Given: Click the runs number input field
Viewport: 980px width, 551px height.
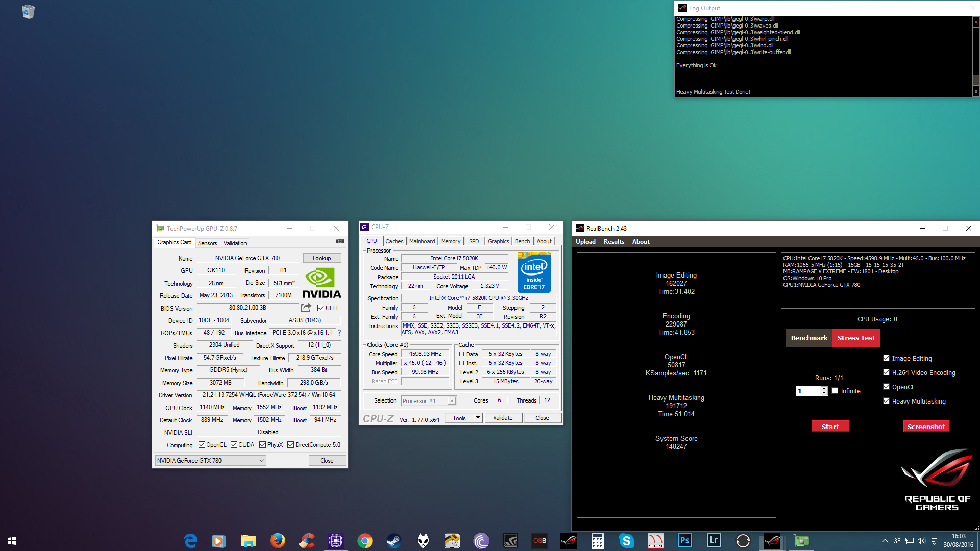Looking at the screenshot, I should (808, 391).
